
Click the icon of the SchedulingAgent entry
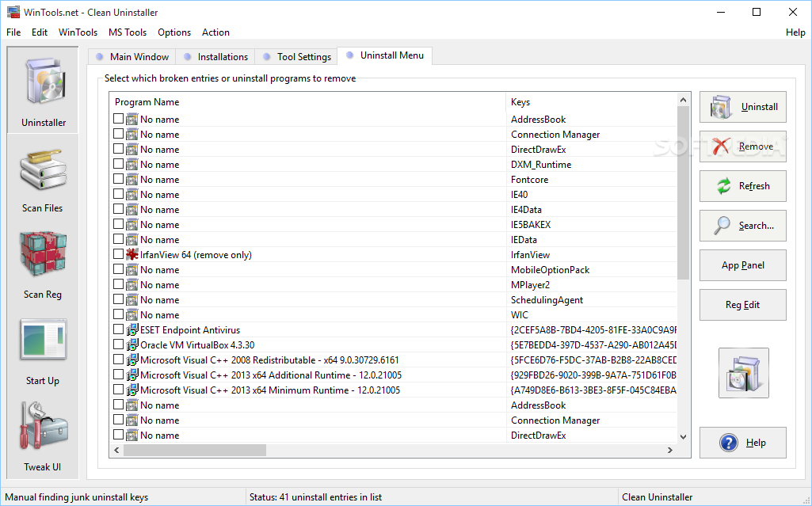click(132, 299)
